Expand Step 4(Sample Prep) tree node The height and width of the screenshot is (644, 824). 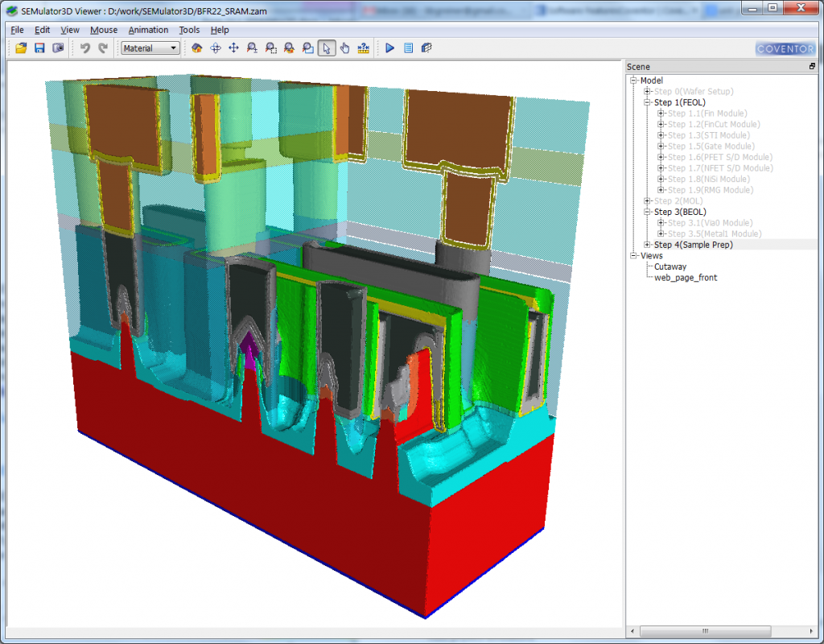coord(648,245)
